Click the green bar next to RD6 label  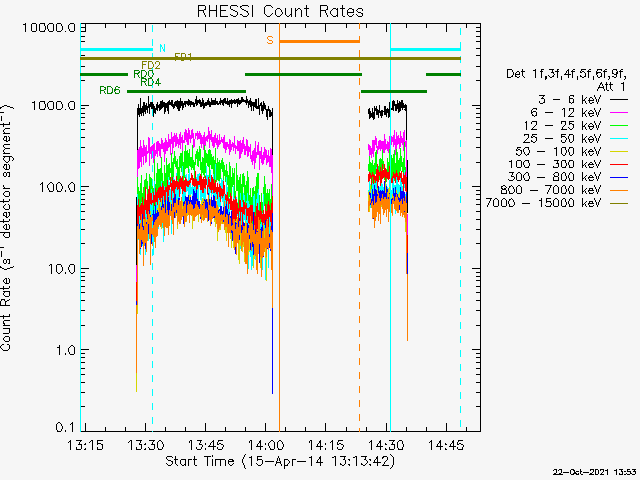(187, 91)
